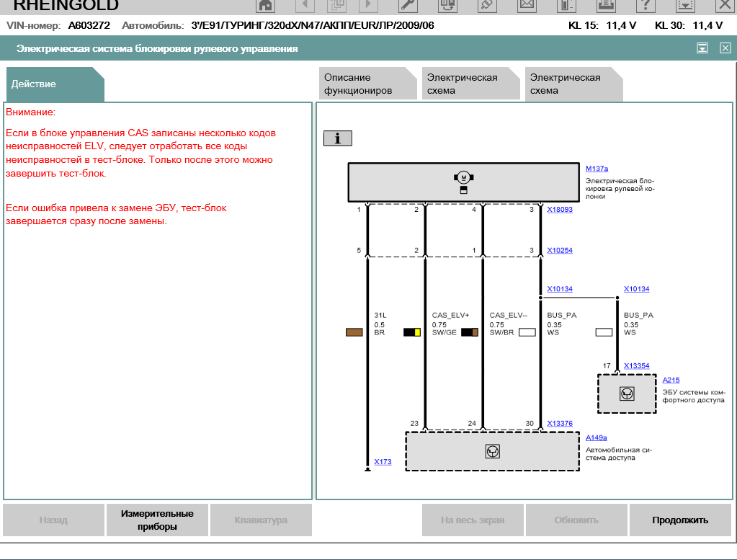The image size is (737, 560).
Task: Click the printer icon
Action: tap(606, 5)
